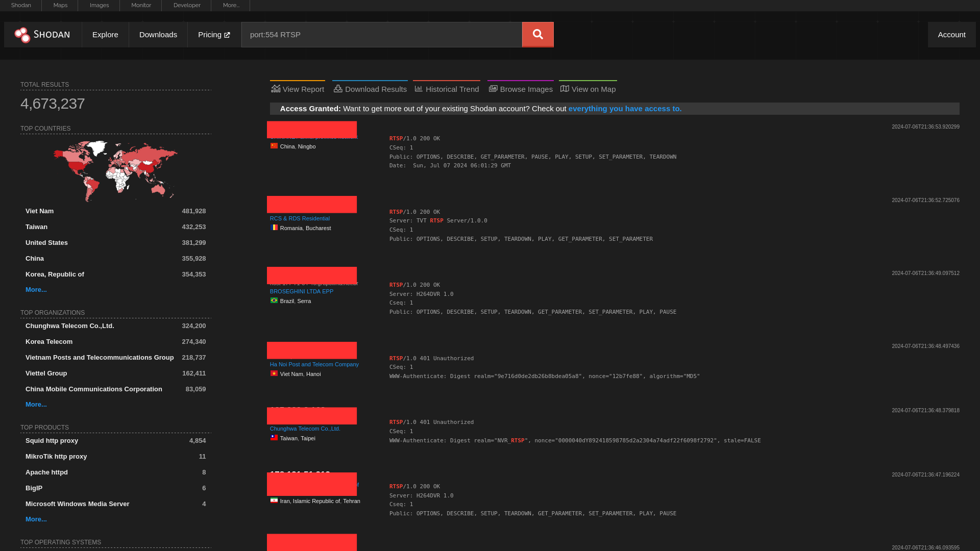Click the Serra city link
Viewport: 980px width, 551px height.
point(304,301)
